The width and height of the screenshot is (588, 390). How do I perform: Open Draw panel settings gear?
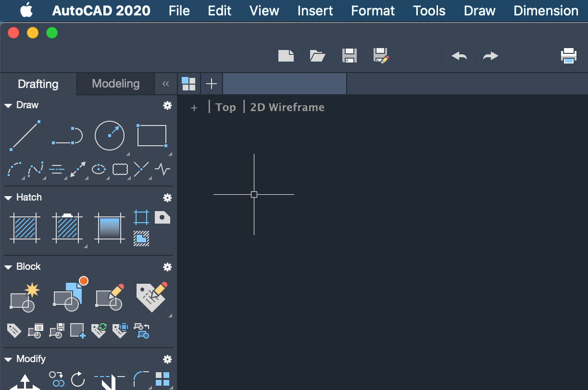(167, 105)
